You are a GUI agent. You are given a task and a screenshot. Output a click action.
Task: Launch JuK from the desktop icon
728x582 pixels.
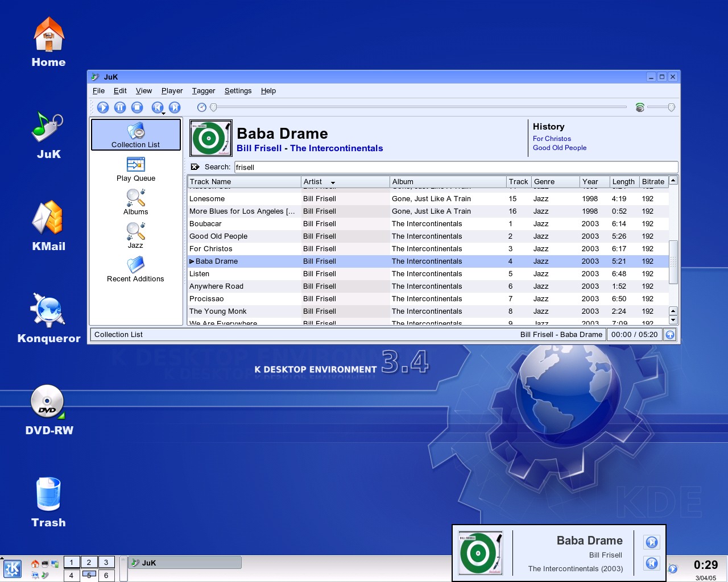coord(48,135)
